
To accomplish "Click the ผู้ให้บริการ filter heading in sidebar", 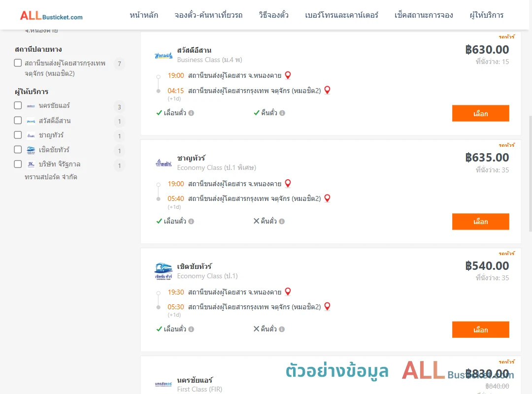I will (x=32, y=92).
